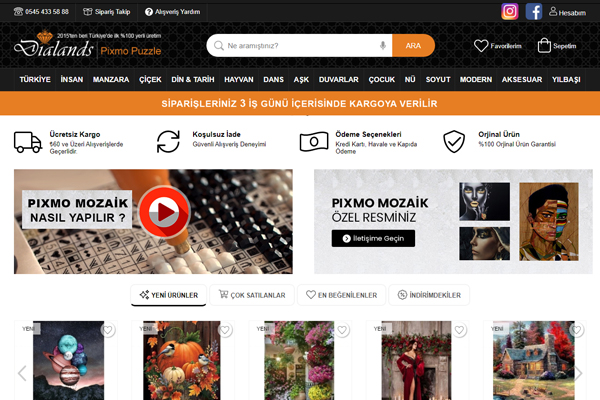The height and width of the screenshot is (400, 600).
Task: Switch to ÇOK SATILANLAR tab
Action: 252,295
